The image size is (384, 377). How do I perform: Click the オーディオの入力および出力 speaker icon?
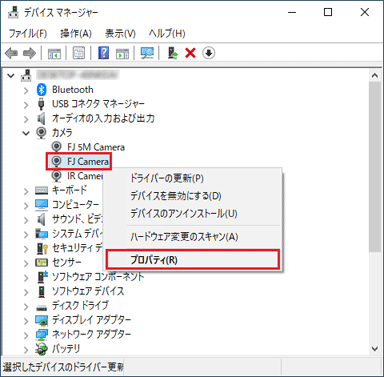[41, 118]
